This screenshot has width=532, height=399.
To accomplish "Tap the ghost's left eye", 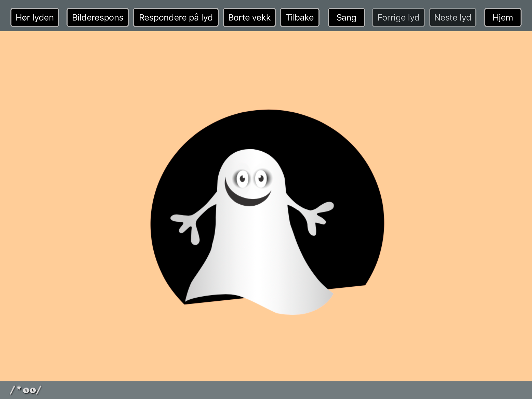I will click(242, 179).
